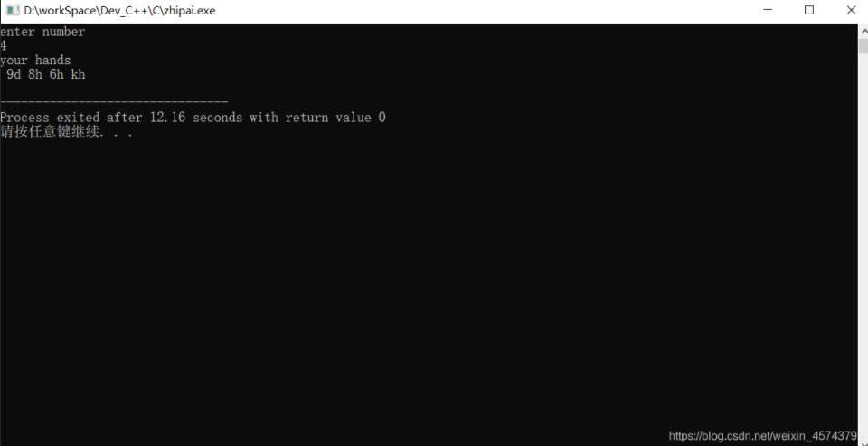Maximize the zhipai.exe console window
The width and height of the screenshot is (868, 446).
809,10
